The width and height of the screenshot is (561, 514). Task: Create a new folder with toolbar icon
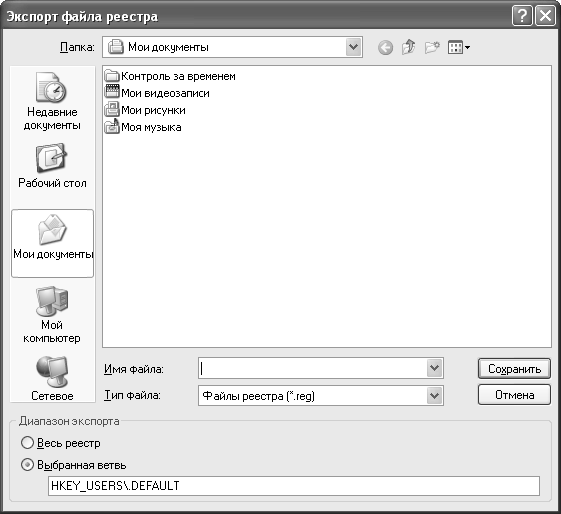click(x=432, y=47)
